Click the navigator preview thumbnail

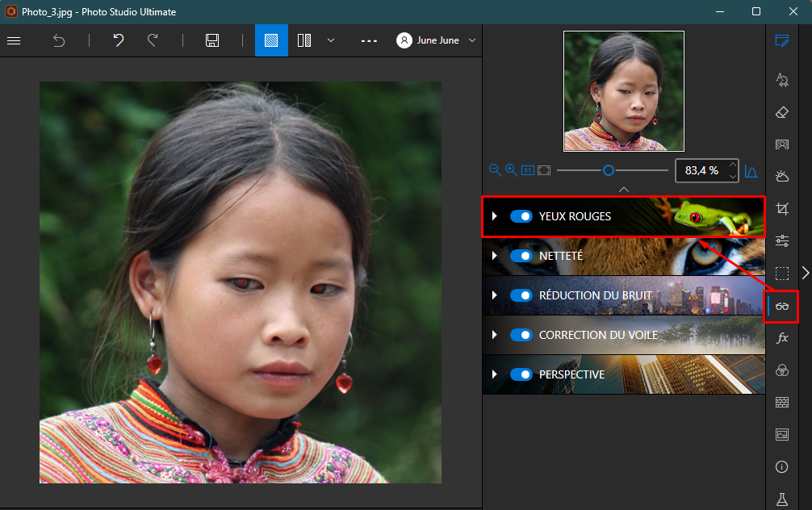pyautogui.click(x=623, y=91)
